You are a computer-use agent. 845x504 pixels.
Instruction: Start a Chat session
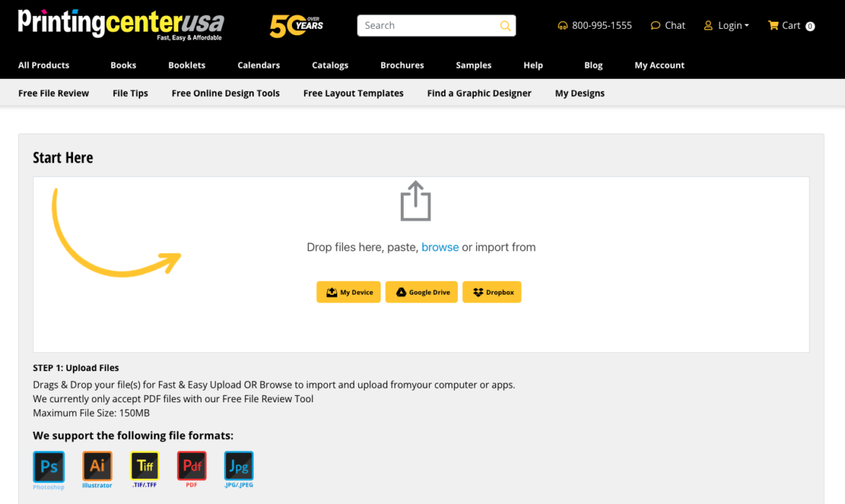pyautogui.click(x=668, y=25)
